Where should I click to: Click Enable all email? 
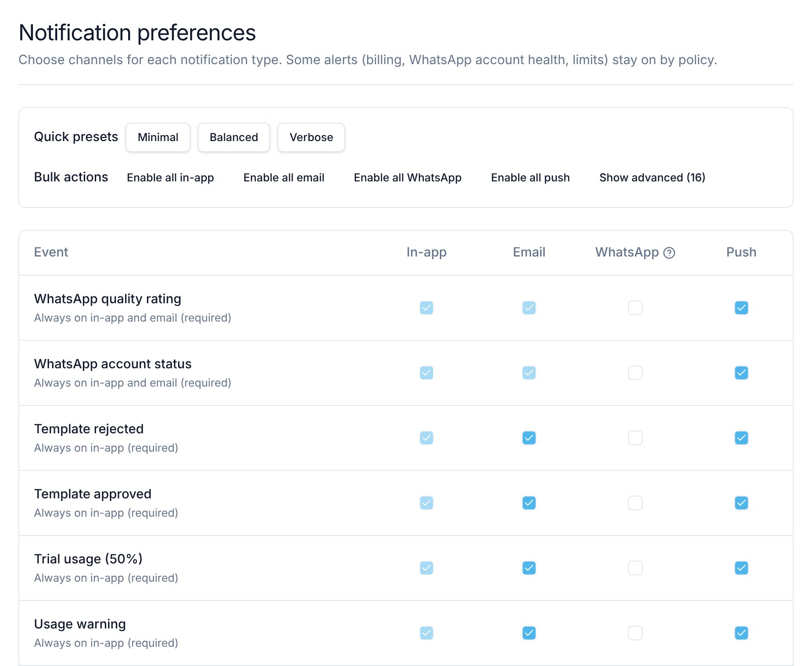click(x=284, y=178)
